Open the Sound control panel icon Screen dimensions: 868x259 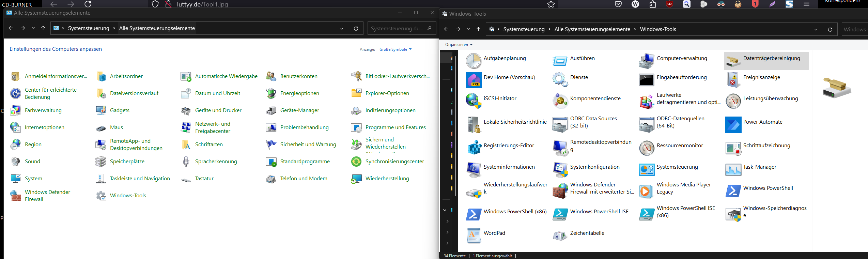(x=15, y=162)
